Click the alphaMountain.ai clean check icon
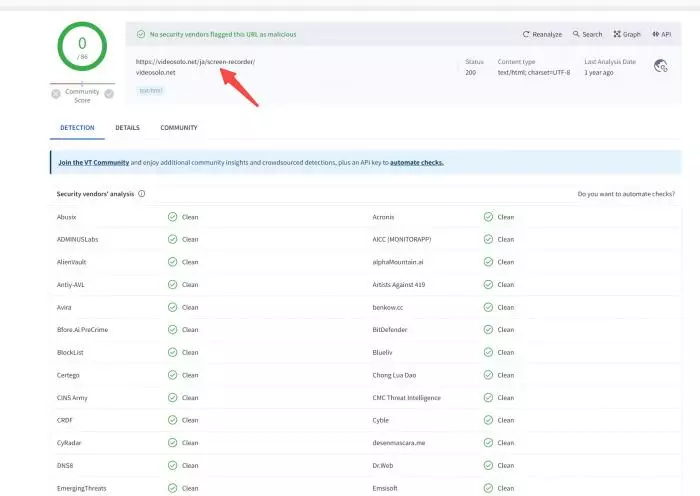 pos(488,262)
